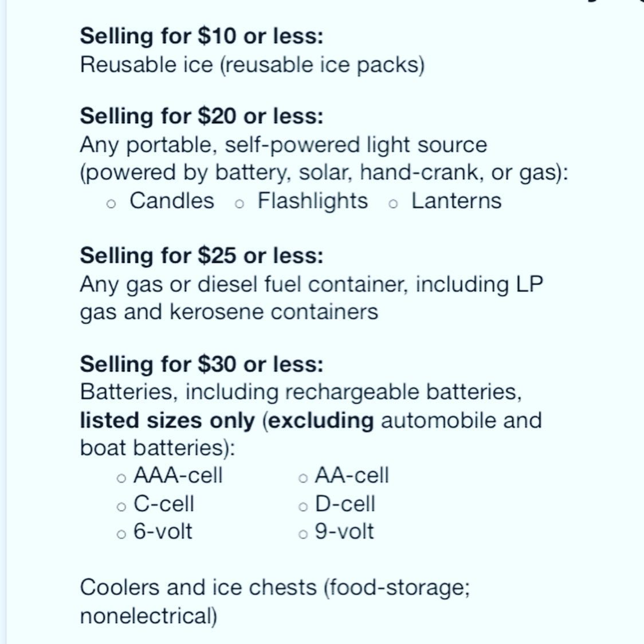Select the 6-volt battery item

tap(163, 531)
